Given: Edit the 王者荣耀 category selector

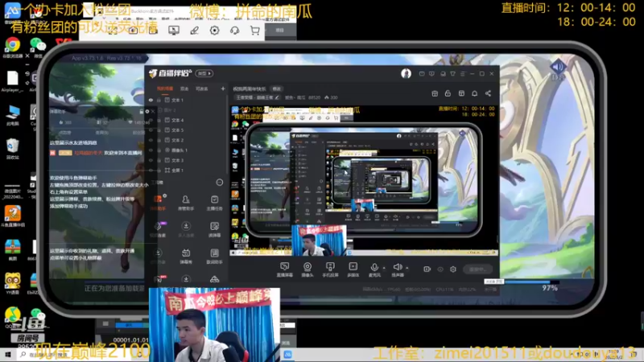Looking at the screenshot, I should [257, 97].
